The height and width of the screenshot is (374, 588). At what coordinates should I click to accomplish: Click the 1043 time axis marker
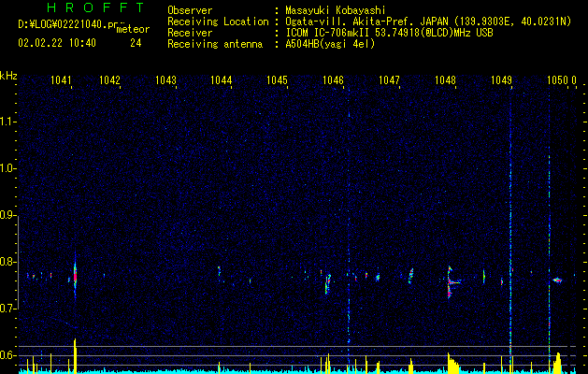(165, 79)
